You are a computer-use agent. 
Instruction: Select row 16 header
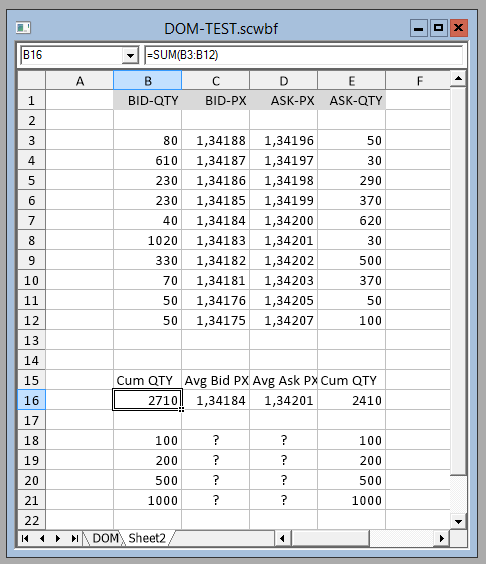pos(32,400)
